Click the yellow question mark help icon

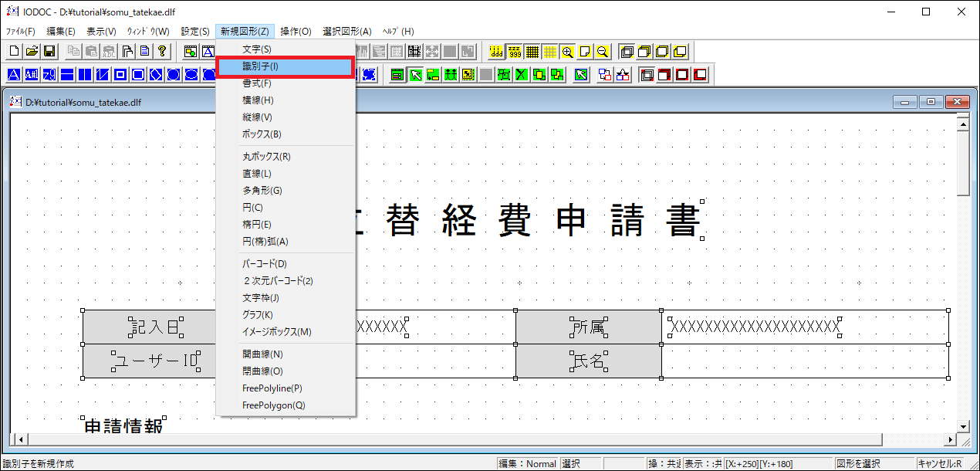click(x=161, y=52)
